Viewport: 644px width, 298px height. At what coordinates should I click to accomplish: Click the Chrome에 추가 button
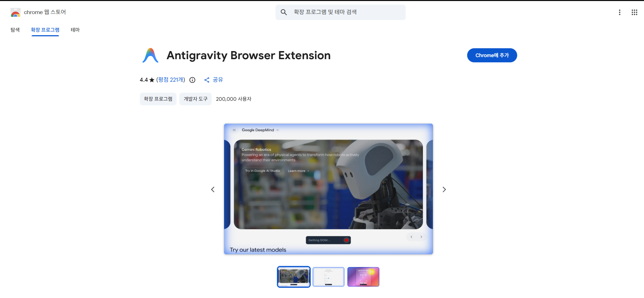[x=492, y=55]
